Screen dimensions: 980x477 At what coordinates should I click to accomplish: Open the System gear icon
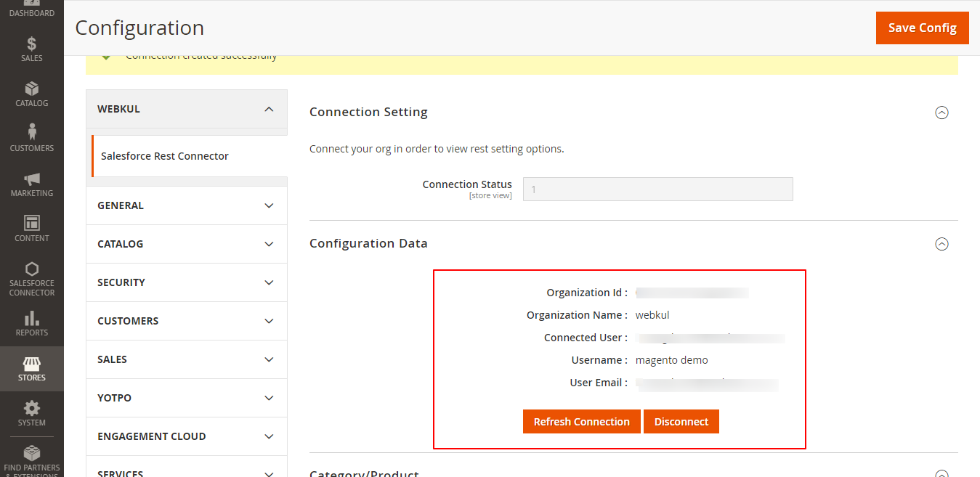click(x=32, y=408)
